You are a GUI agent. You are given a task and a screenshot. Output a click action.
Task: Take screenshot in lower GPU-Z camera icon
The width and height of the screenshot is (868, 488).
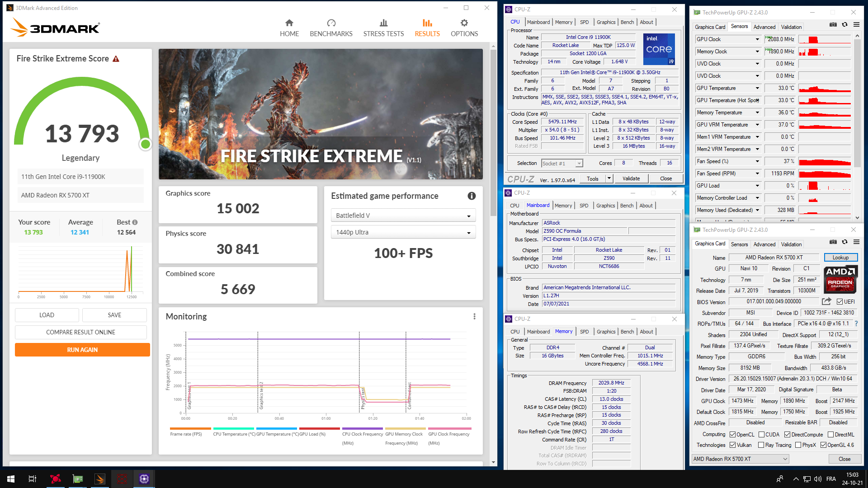pos(833,242)
